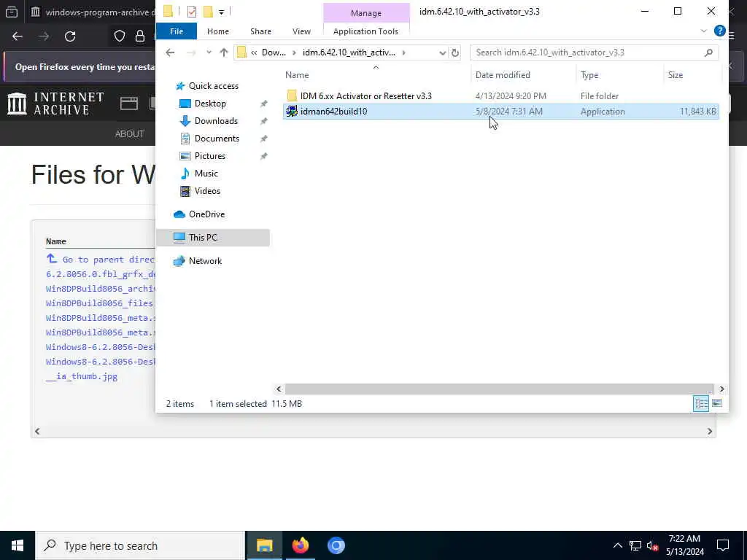747x560 pixels.
Task: Click the search magnifier icon in Explorer
Action: click(x=708, y=52)
